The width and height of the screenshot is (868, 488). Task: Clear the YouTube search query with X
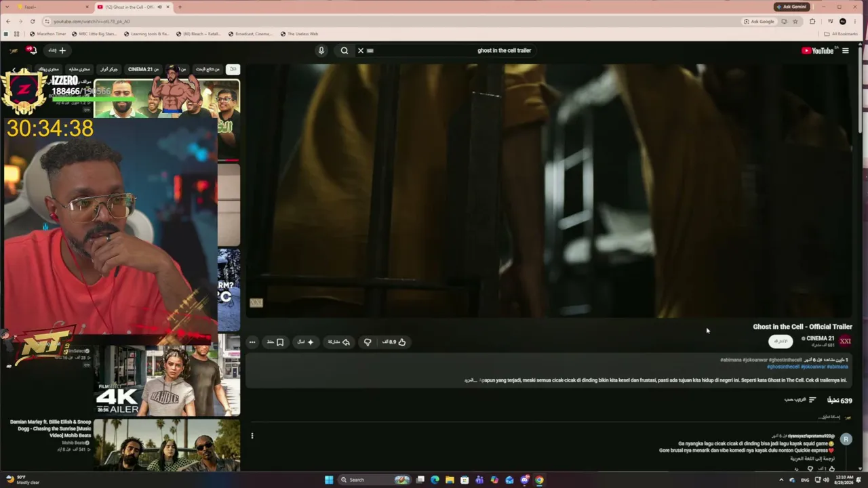pyautogui.click(x=361, y=50)
